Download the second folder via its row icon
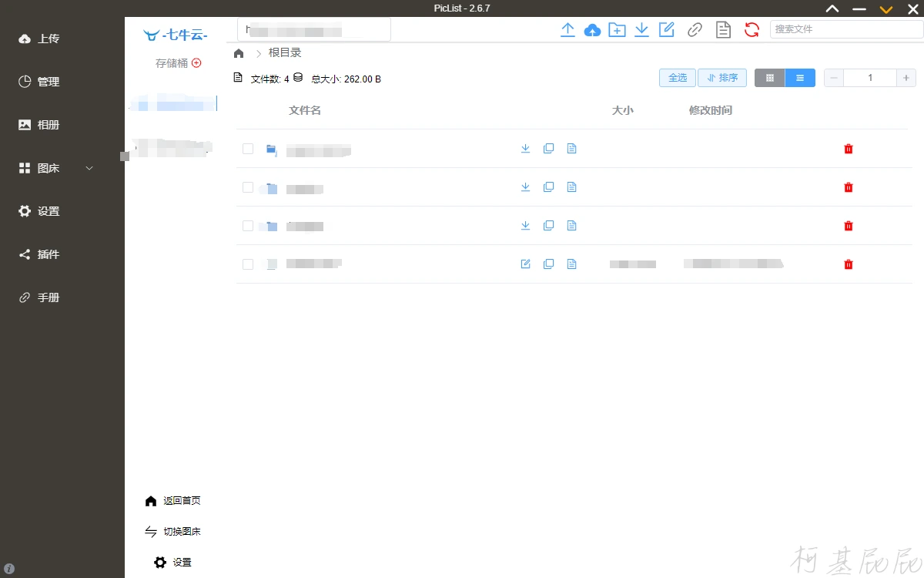Viewport: 924px width, 578px height. 525,187
